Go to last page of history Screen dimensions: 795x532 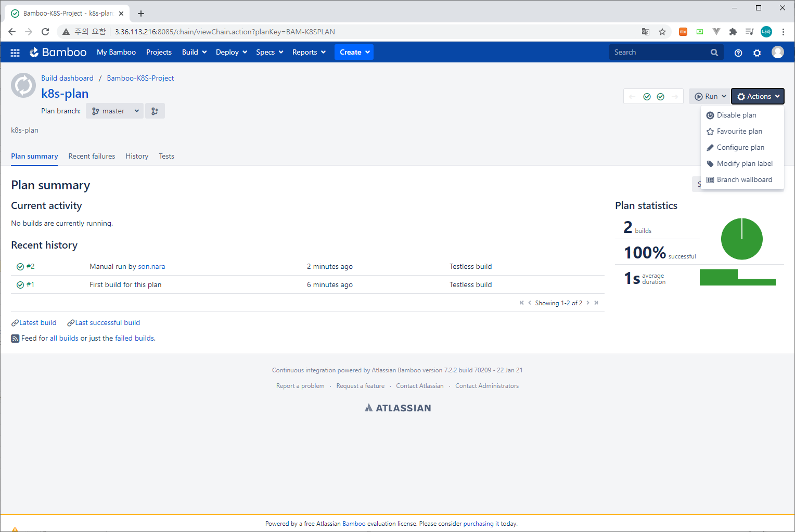596,303
